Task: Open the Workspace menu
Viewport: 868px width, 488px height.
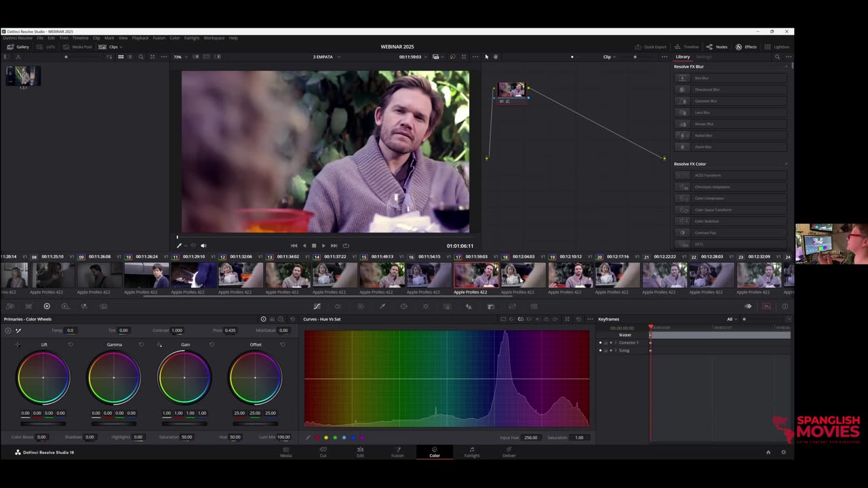Action: 214,38
